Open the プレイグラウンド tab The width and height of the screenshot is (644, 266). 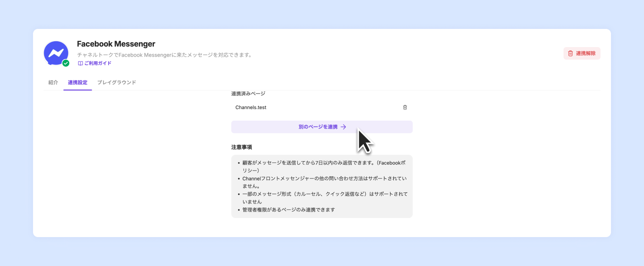[117, 82]
